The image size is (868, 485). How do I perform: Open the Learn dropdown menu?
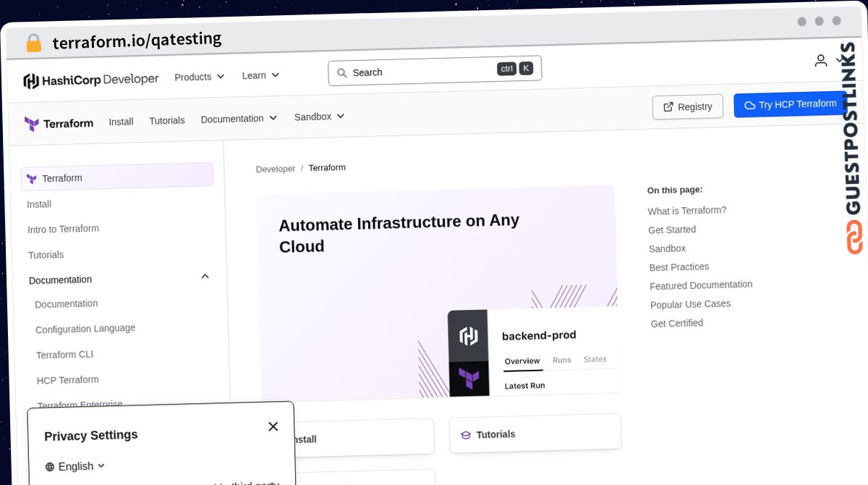click(260, 75)
